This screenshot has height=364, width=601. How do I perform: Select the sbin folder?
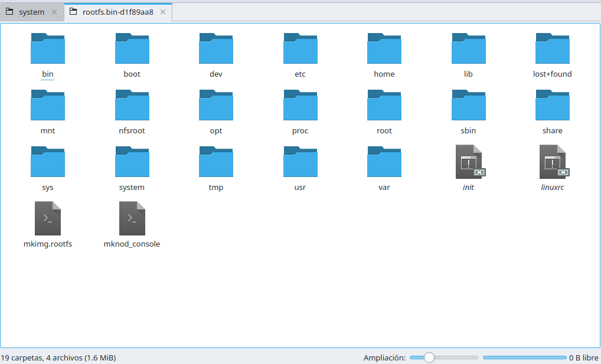pyautogui.click(x=468, y=106)
